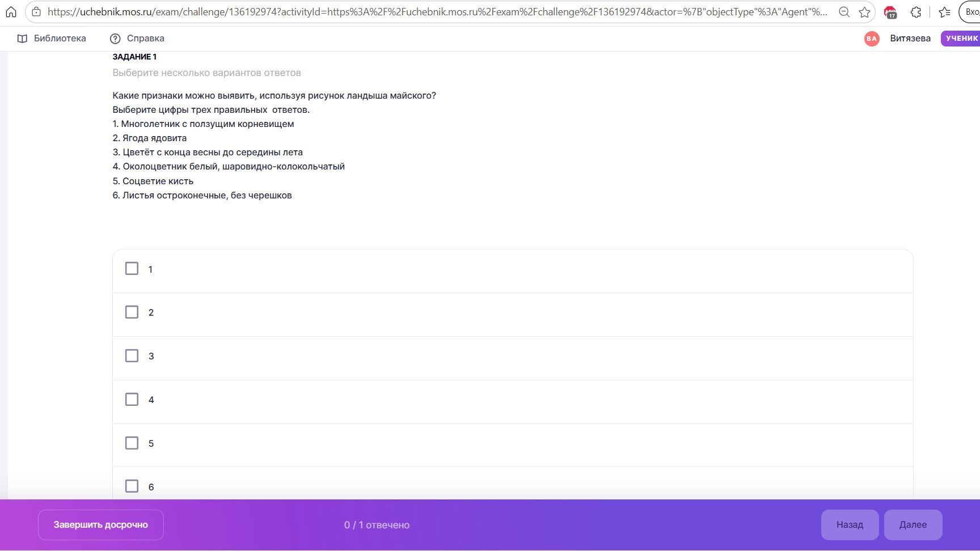The width and height of the screenshot is (980, 551).
Task: Bookmark this page with the star icon
Action: coord(864,11)
